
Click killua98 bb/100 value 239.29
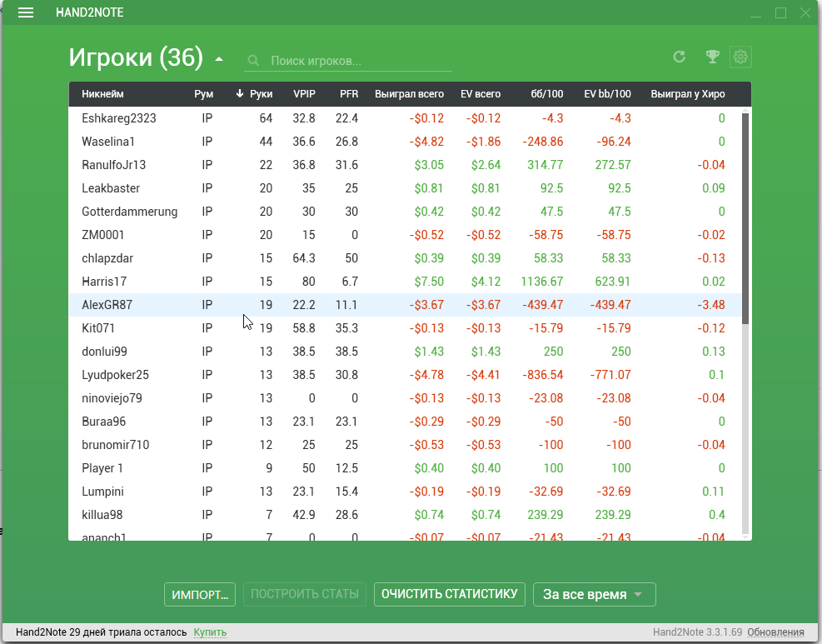[546, 515]
